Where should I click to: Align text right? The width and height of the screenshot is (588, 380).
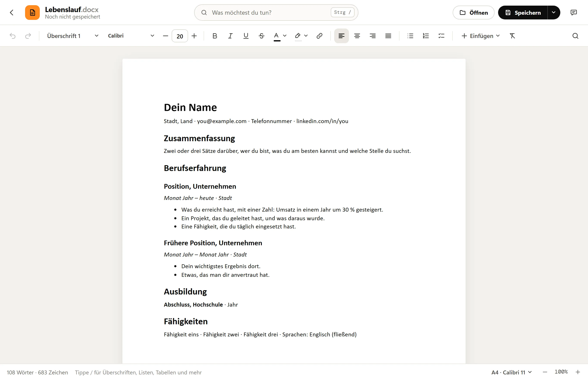point(372,36)
